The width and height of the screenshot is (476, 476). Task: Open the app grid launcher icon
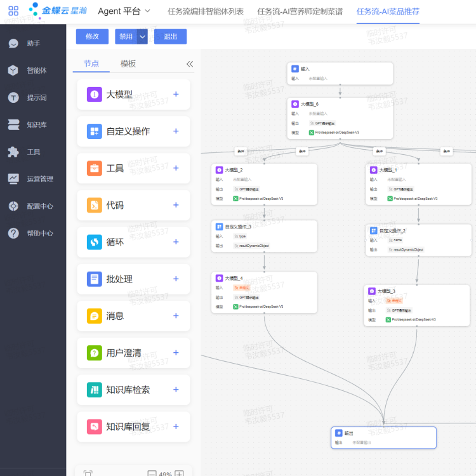pos(13,11)
